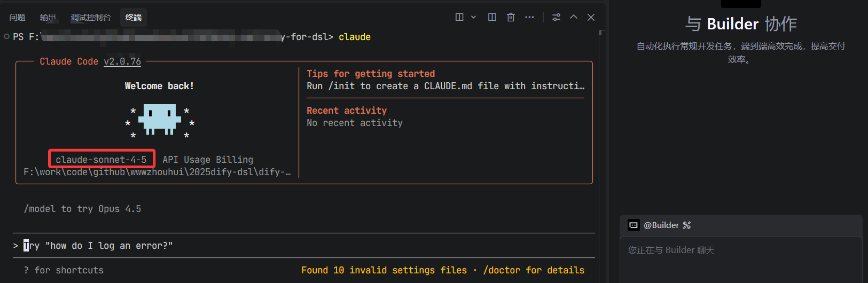The height and width of the screenshot is (283, 868).
Task: Select the 终端 tab
Action: [x=134, y=18]
